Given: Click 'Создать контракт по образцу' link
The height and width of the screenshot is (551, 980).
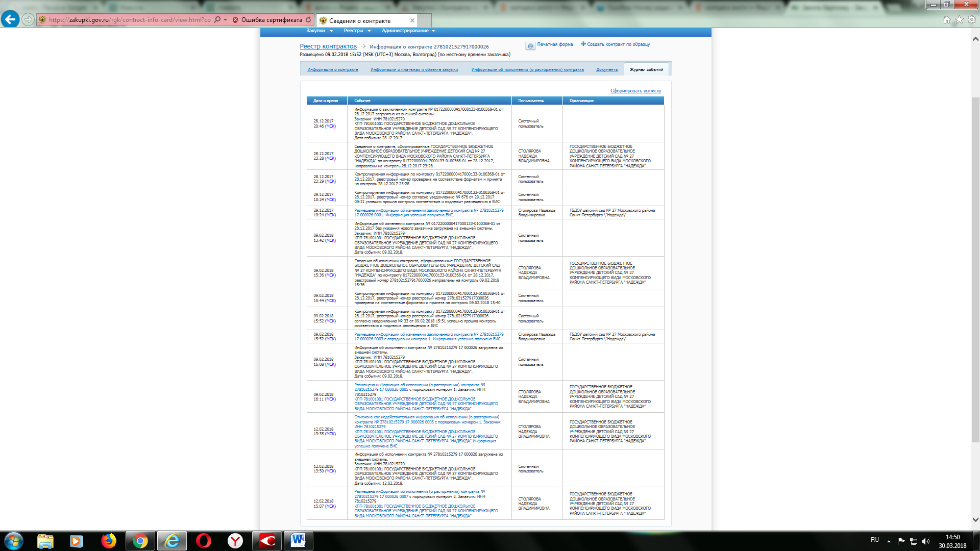Looking at the screenshot, I should pos(618,44).
